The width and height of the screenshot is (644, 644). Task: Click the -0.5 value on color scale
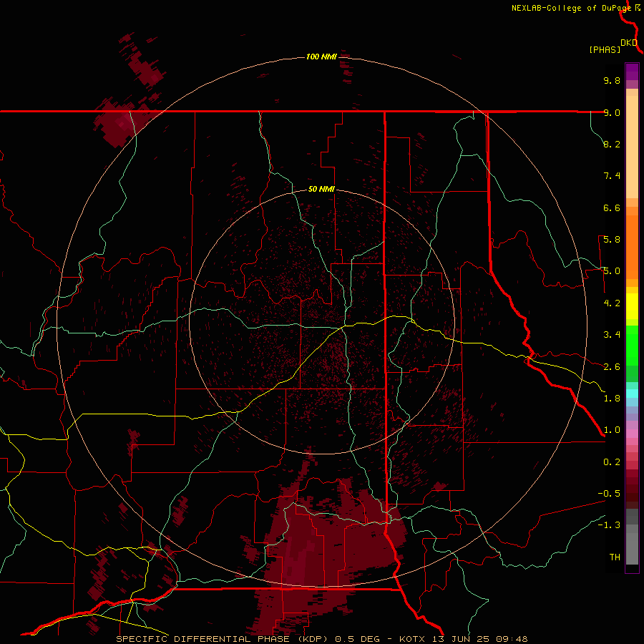(609, 494)
